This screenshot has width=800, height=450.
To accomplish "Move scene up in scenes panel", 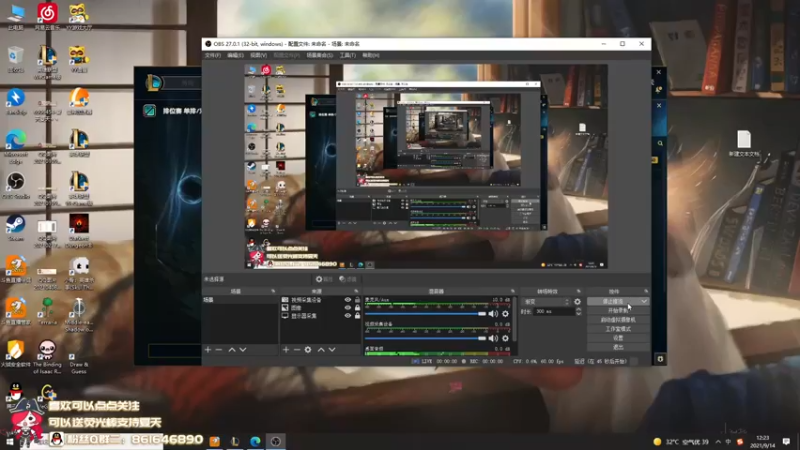I will click(x=232, y=349).
